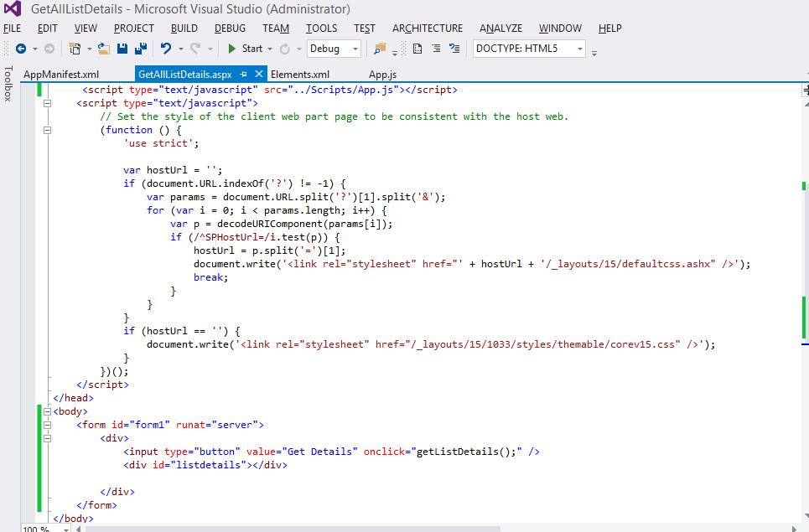
Task: Open the New Project dropdown arrow
Action: (x=89, y=49)
